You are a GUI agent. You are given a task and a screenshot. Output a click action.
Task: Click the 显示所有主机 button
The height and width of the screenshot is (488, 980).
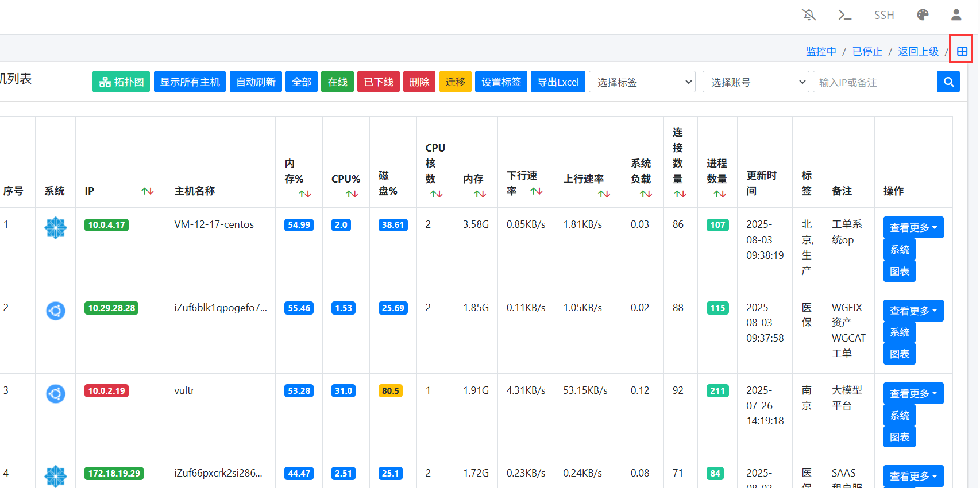pos(190,82)
